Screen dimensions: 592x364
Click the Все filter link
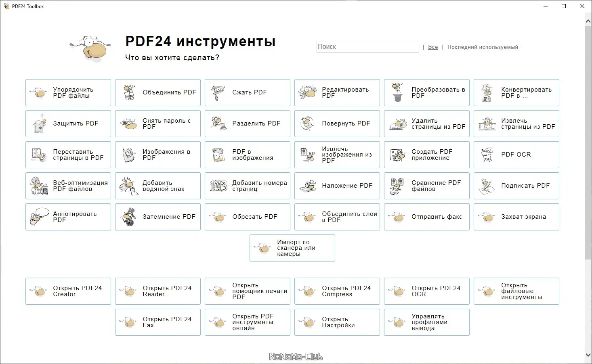(433, 47)
